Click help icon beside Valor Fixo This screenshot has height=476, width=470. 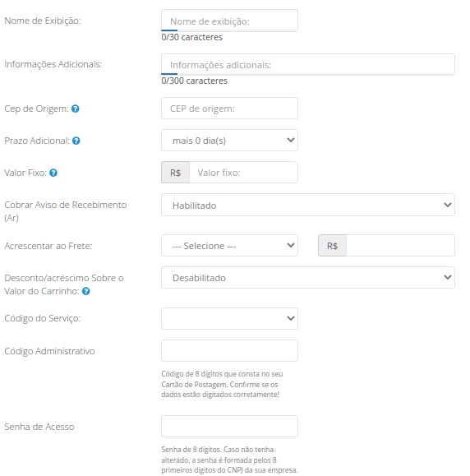coord(53,173)
